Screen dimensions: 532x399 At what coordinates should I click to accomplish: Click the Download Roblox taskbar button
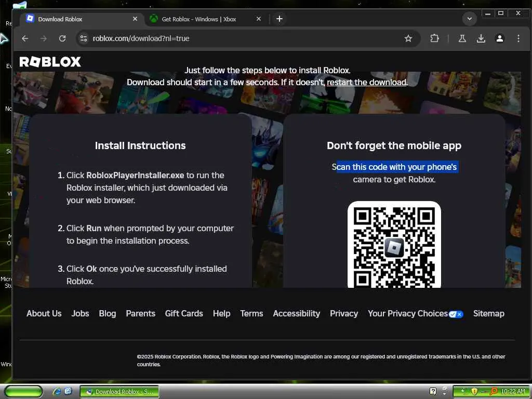coord(119,392)
